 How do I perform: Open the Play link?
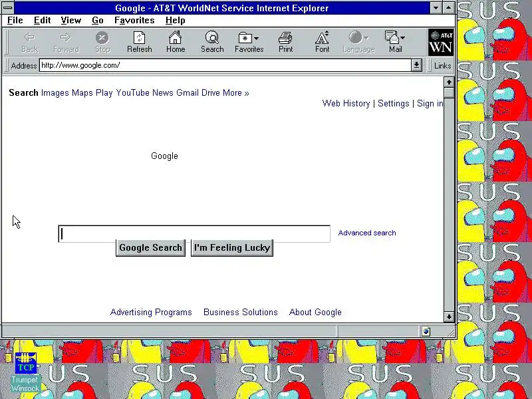[x=104, y=93]
